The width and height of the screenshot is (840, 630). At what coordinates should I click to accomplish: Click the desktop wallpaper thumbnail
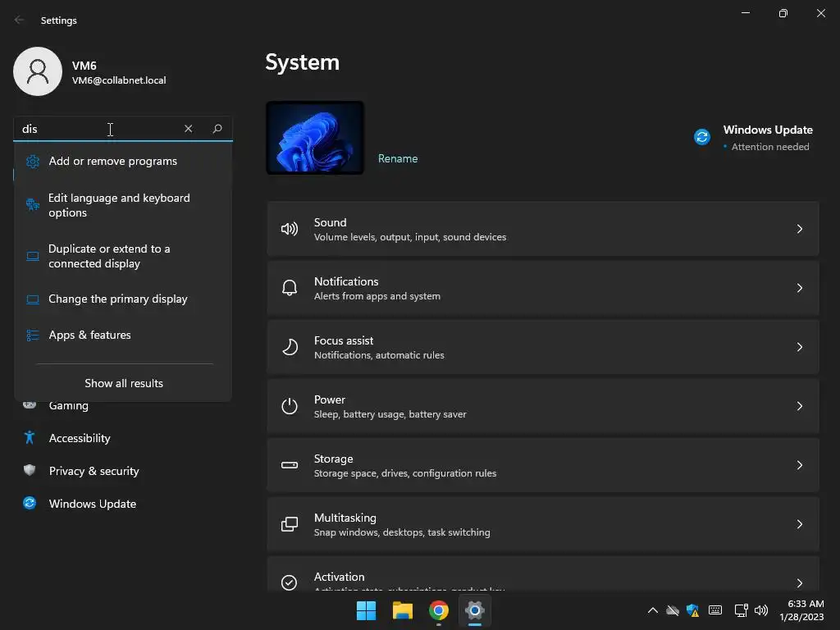click(x=315, y=138)
